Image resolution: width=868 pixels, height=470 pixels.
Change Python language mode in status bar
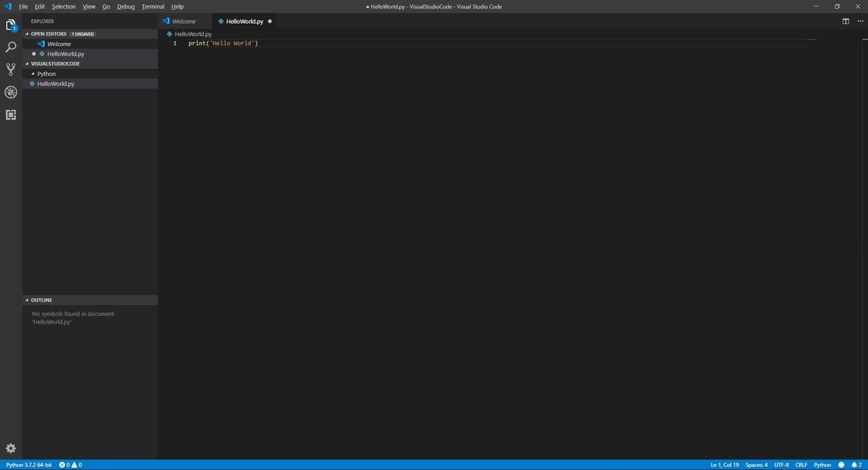pos(822,465)
